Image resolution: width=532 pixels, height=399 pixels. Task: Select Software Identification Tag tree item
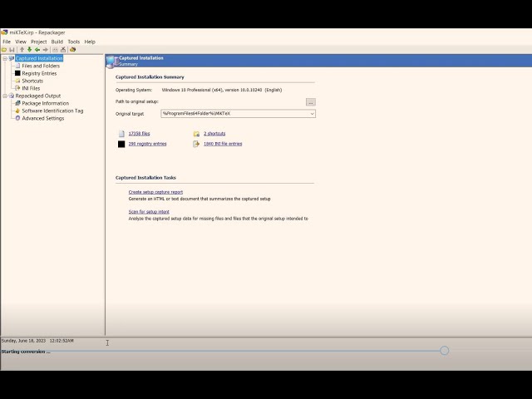52,111
